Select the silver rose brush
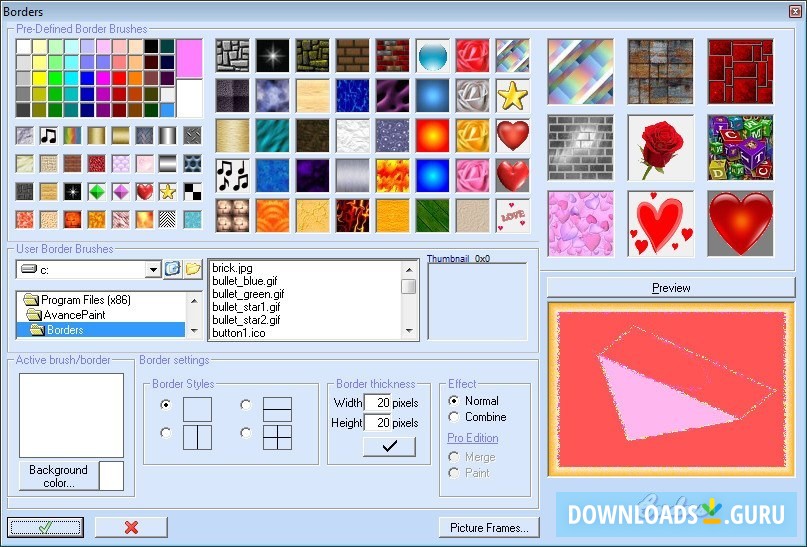 click(x=472, y=96)
